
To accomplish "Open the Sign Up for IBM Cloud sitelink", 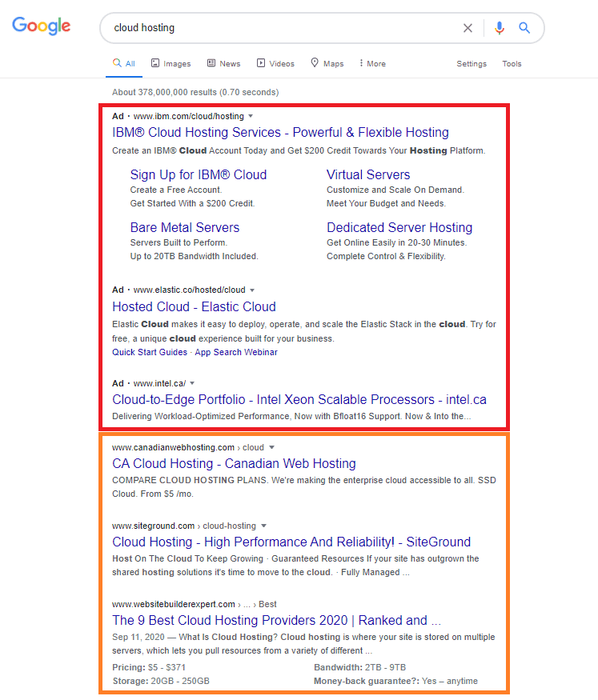I will click(199, 174).
